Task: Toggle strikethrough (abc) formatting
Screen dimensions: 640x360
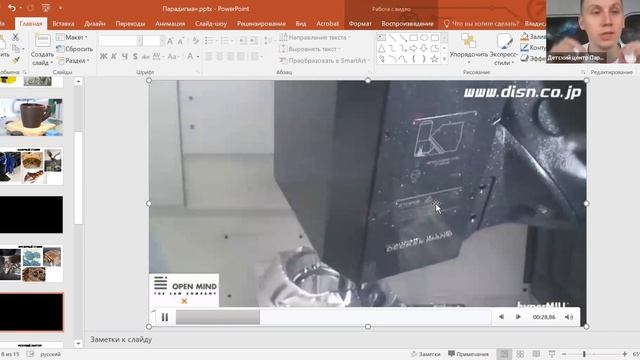Action: click(146, 57)
